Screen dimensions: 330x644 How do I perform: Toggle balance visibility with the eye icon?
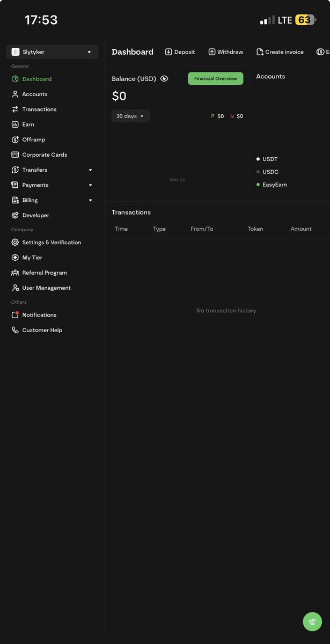pyautogui.click(x=164, y=78)
